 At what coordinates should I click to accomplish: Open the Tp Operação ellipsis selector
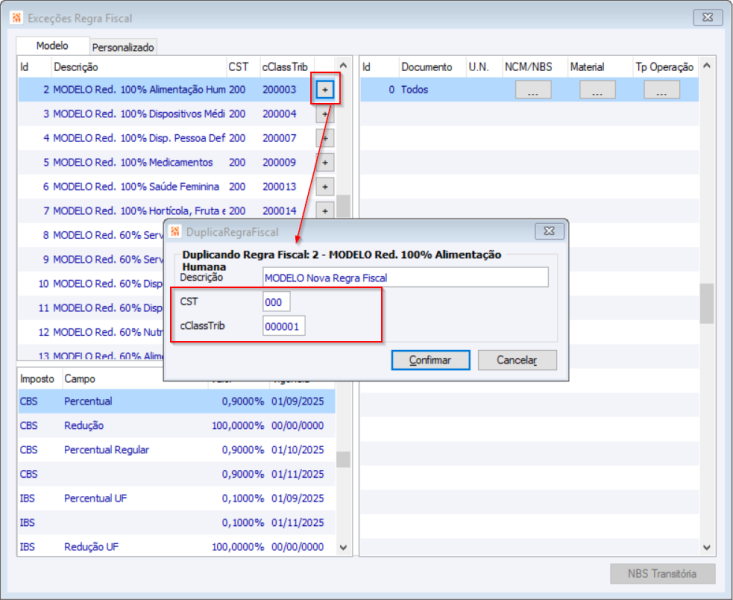coord(662,89)
